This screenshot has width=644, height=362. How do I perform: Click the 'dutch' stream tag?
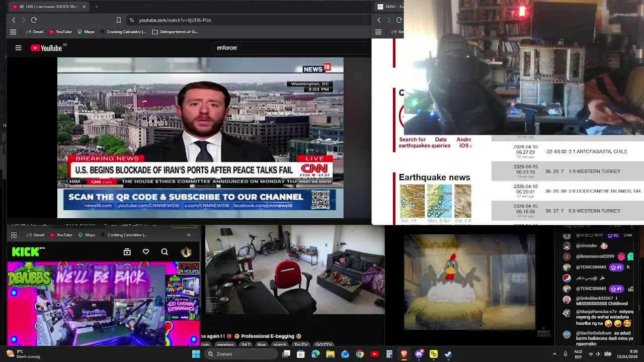point(279,345)
